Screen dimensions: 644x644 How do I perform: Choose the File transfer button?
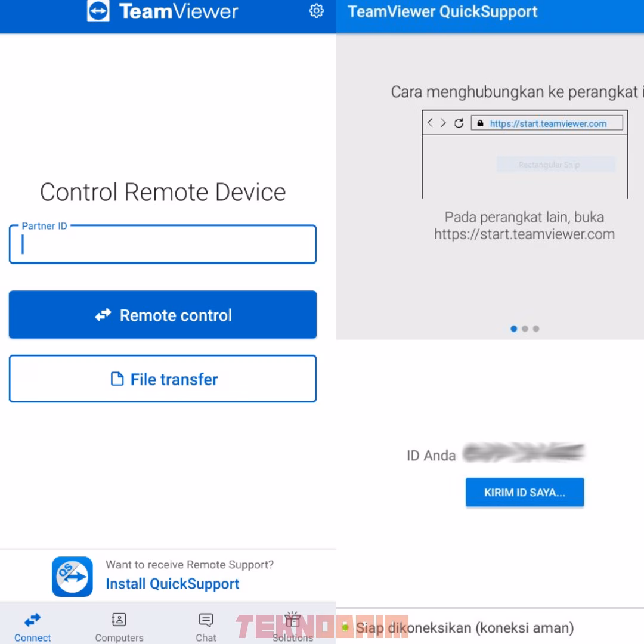(163, 379)
